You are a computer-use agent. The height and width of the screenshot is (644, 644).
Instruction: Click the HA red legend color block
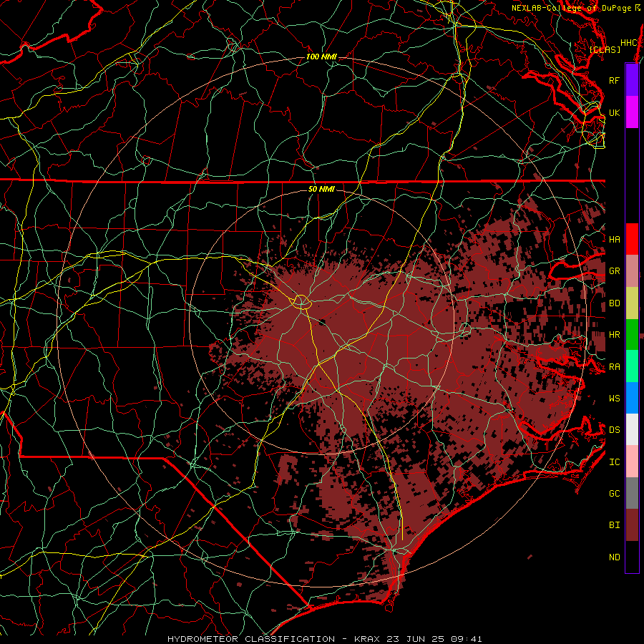point(632,239)
